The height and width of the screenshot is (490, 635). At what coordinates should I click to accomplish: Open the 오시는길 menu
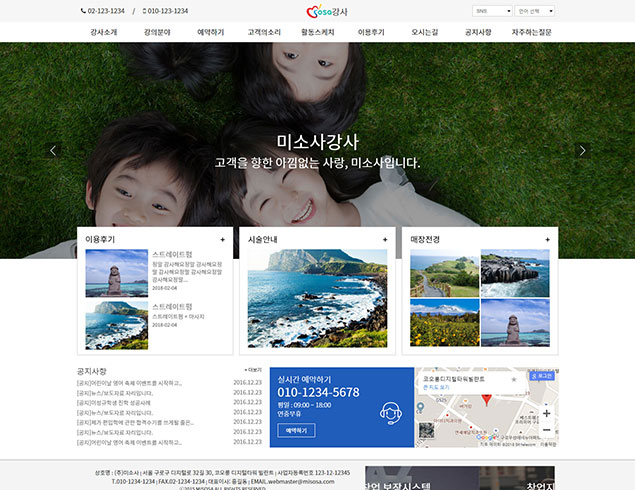pyautogui.click(x=424, y=32)
